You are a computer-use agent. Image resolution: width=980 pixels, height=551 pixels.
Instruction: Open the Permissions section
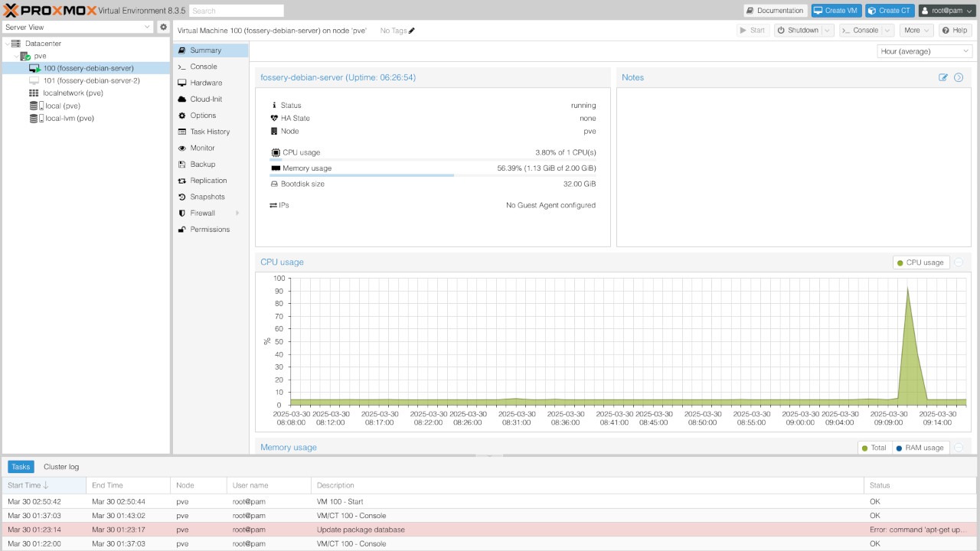click(211, 230)
